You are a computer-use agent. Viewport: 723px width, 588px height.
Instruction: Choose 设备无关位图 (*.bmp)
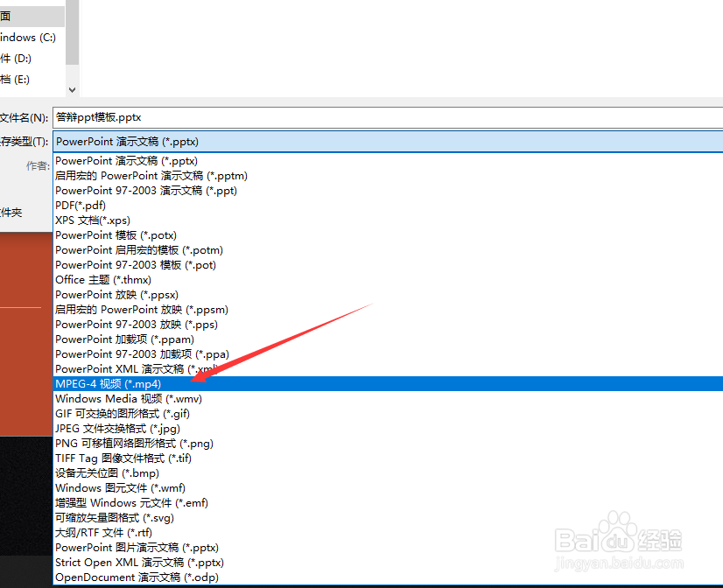click(388, 472)
